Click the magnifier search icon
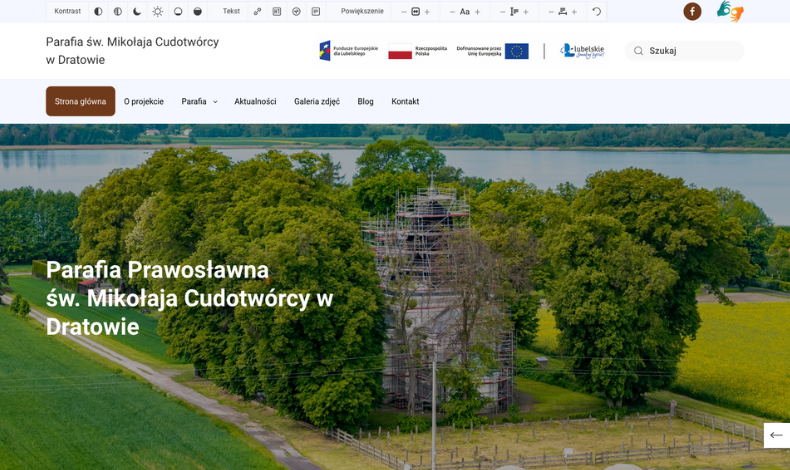The image size is (790, 470). pyautogui.click(x=638, y=51)
